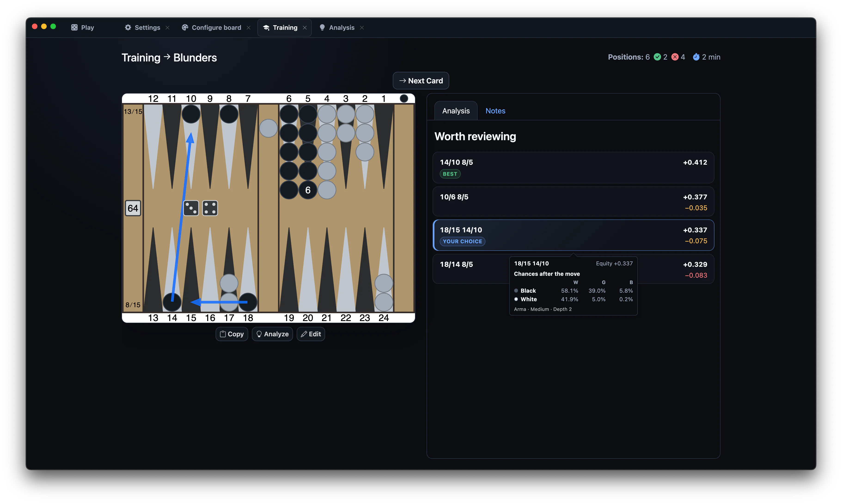The height and width of the screenshot is (504, 842).
Task: Click the grey checker on the bar
Action: tap(268, 128)
